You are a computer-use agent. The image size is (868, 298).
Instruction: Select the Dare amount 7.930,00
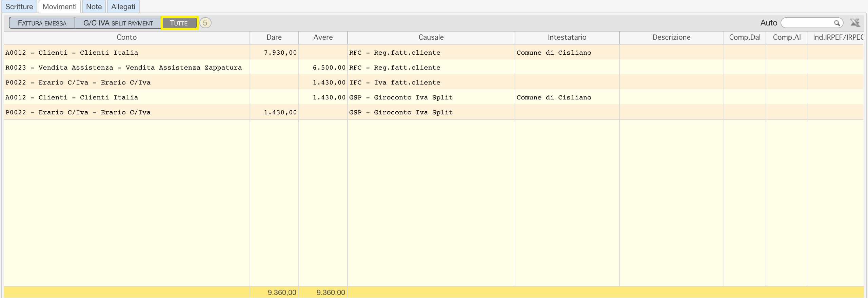coord(280,53)
